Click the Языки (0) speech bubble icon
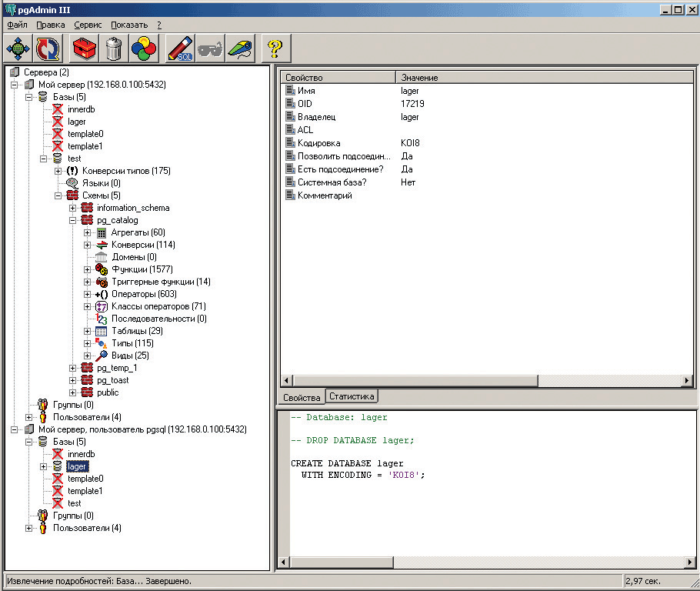 [x=72, y=183]
